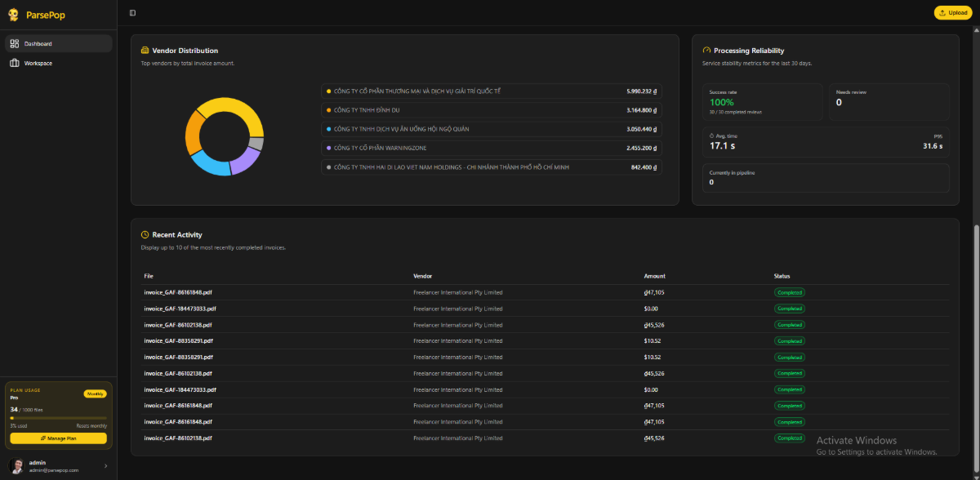Click the 17.1 s average time value
This screenshot has height=480, width=980.
723,146
